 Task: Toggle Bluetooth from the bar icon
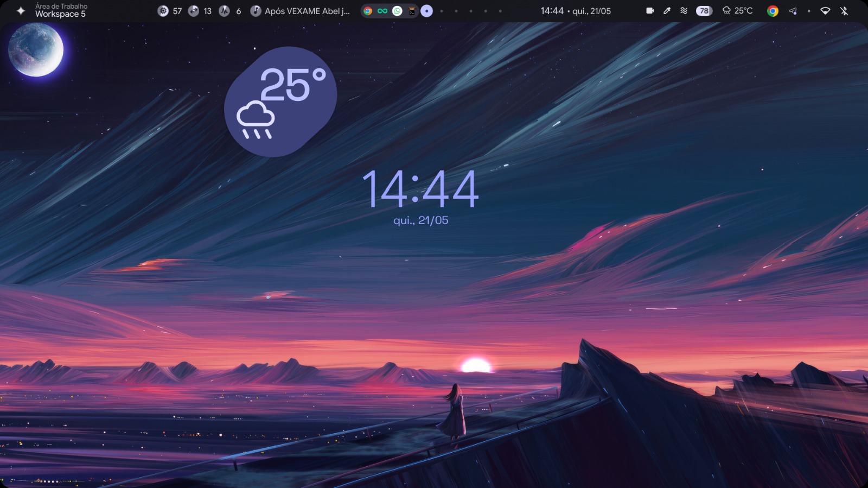tap(844, 11)
